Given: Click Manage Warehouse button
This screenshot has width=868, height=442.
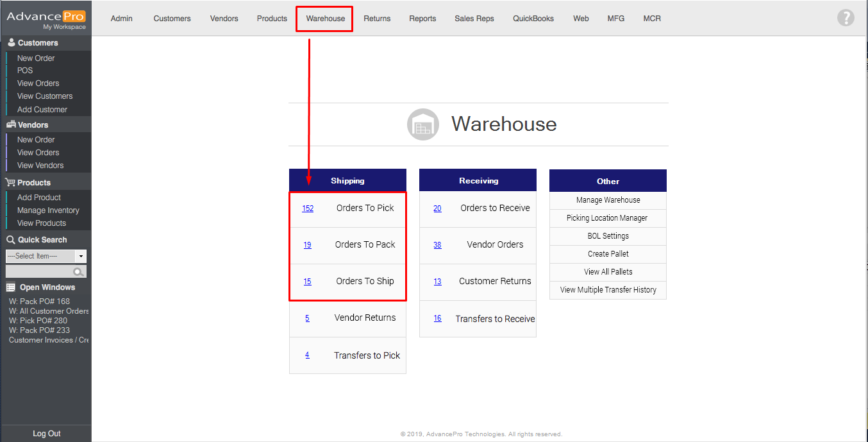Looking at the screenshot, I should (x=608, y=200).
